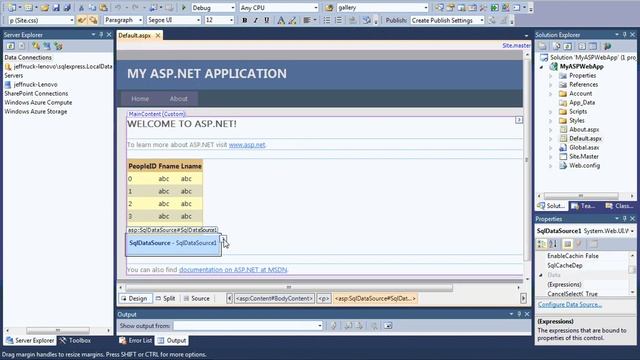Image resolution: width=640 pixels, height=360 pixels.
Task: Click the About menu item on the page
Action: (178, 99)
